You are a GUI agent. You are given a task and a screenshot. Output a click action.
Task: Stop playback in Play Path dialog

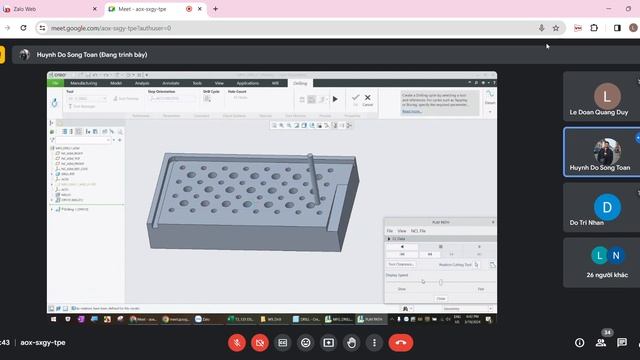440,247
